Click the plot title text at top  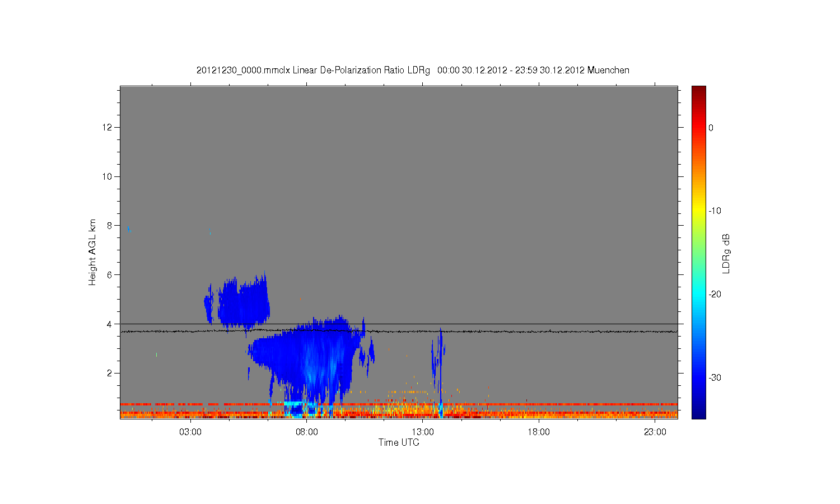point(413,71)
